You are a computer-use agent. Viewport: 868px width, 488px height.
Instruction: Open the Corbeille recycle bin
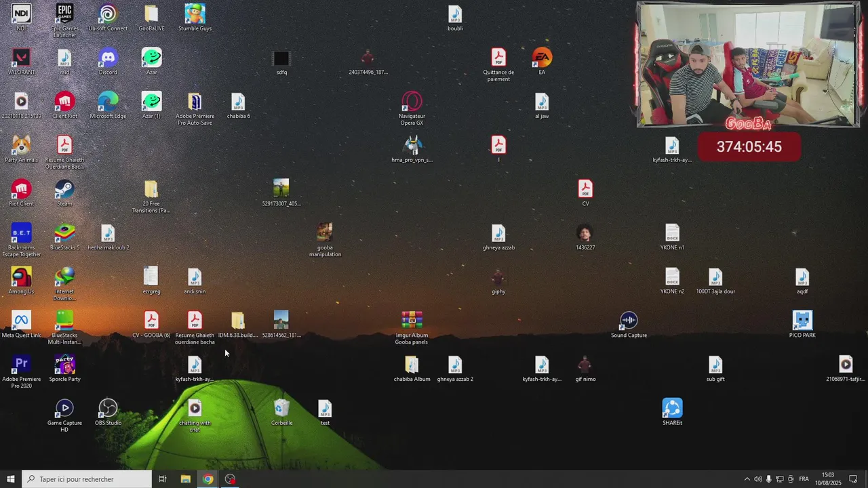tap(281, 409)
